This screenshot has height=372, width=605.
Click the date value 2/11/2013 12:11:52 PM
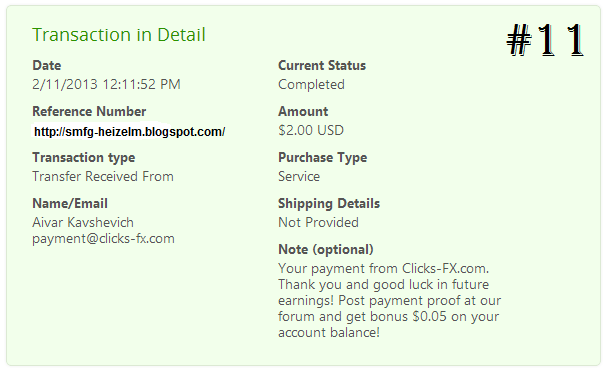pyautogui.click(x=106, y=84)
